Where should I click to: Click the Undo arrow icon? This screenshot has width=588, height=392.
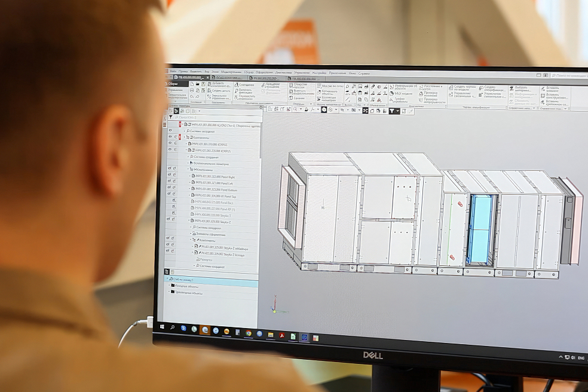192,97
